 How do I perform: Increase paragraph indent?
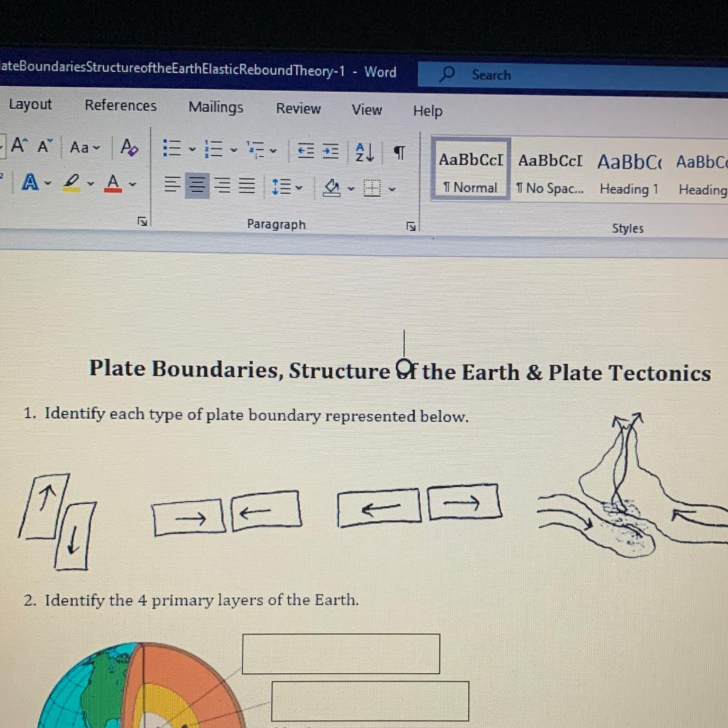330,151
